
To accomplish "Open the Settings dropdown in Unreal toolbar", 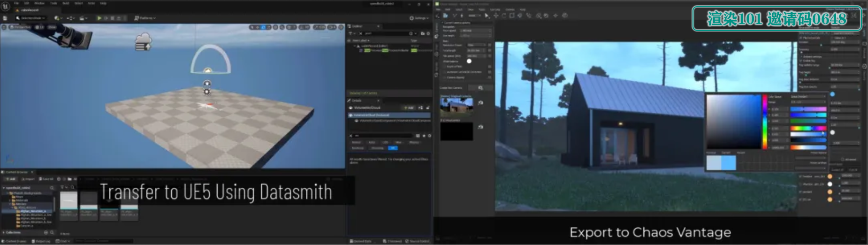I will (418, 18).
